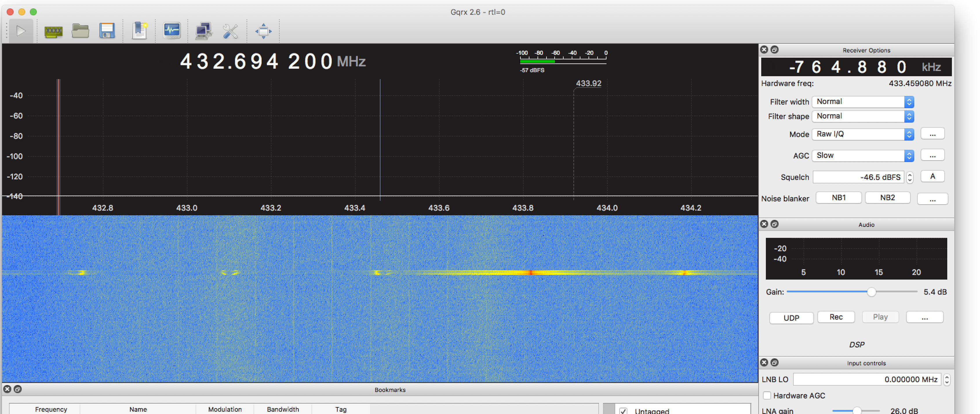
Task: Click the save settings floppy icon
Action: pos(107,31)
